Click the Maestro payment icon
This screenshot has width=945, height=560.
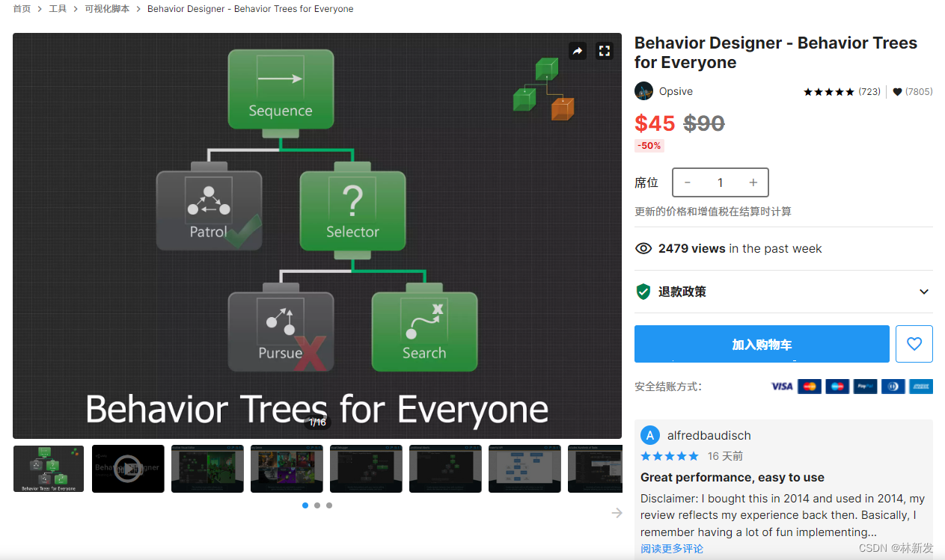pos(837,387)
